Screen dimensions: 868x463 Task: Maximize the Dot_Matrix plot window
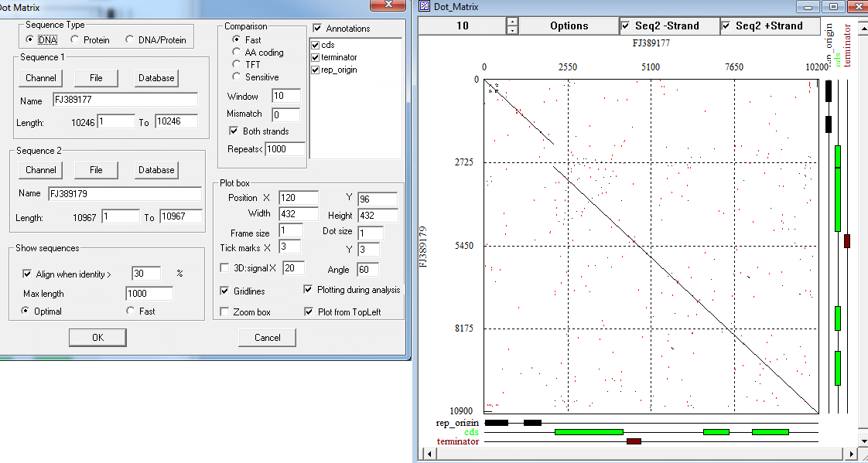tap(834, 7)
